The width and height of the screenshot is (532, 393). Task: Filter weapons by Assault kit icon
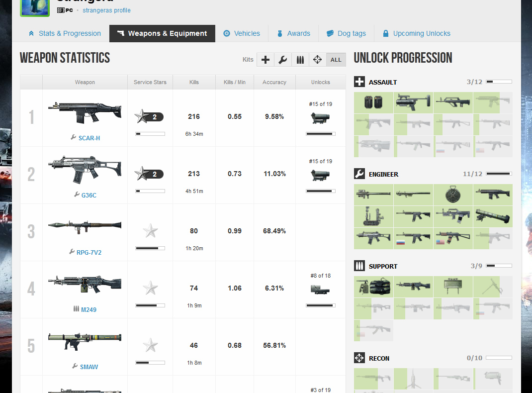[266, 60]
